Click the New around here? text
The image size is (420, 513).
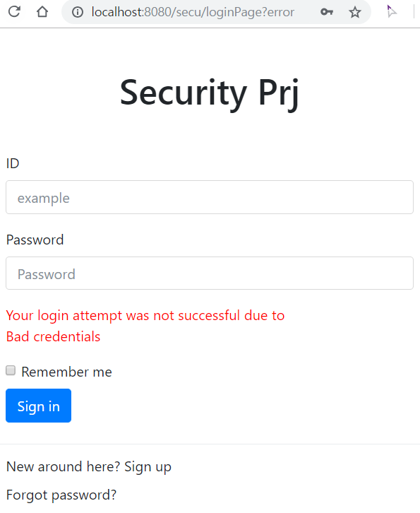pos(64,466)
